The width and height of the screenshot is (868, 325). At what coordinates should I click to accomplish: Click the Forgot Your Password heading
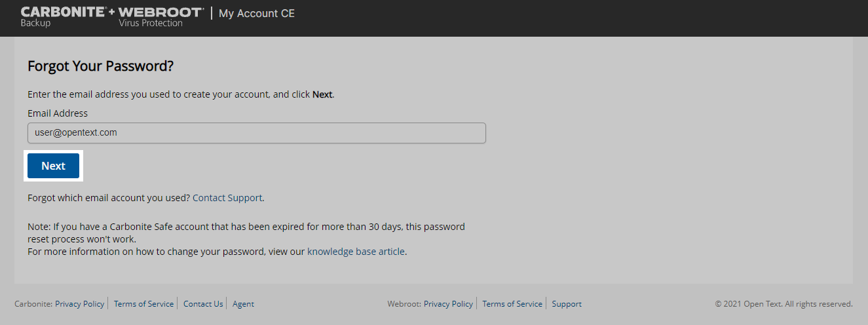(x=100, y=66)
